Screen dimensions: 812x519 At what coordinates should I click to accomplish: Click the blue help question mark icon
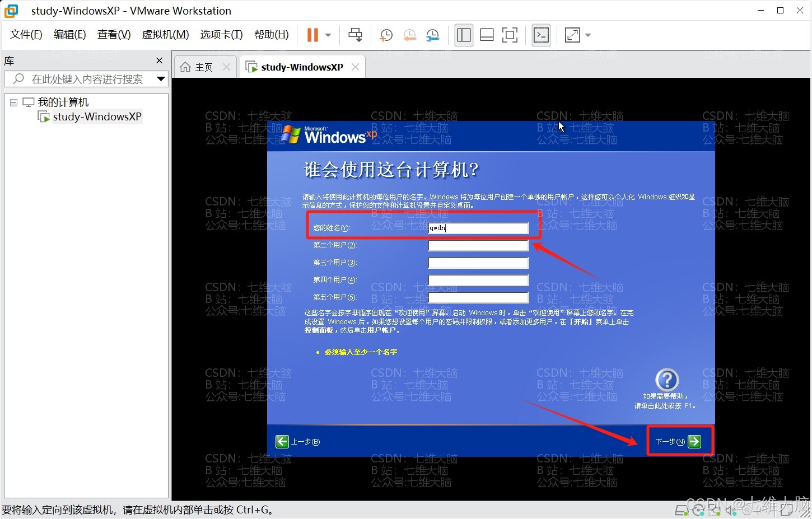pyautogui.click(x=666, y=380)
